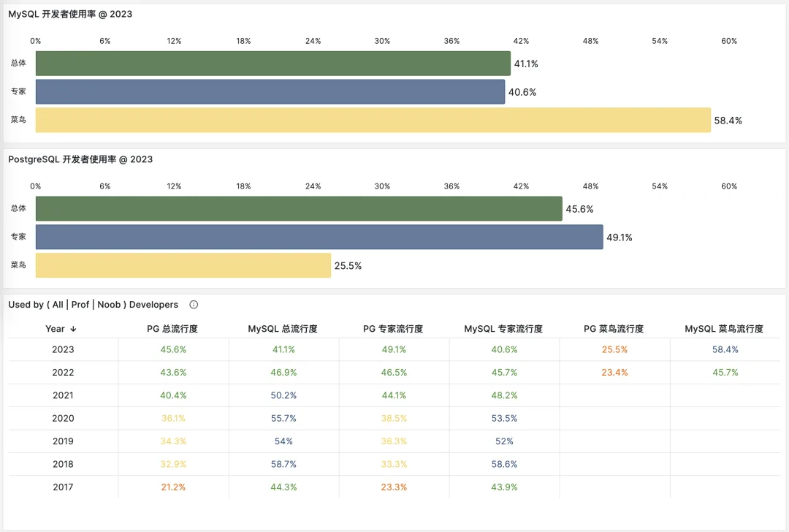Screen dimensions: 789x532
Task: Click the green MySQL 总体 bar at 41.1%
Action: [x=273, y=64]
